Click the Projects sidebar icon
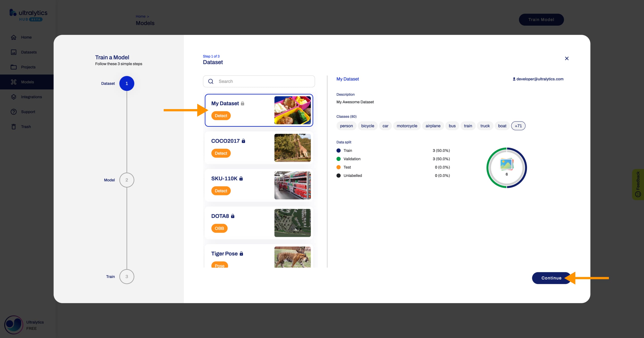The image size is (644, 338). click(x=13, y=67)
